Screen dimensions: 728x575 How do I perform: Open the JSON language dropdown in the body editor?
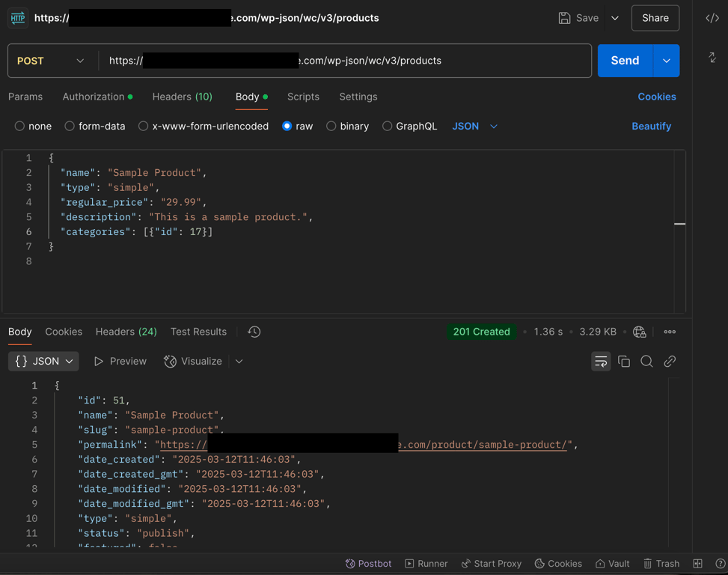point(474,126)
